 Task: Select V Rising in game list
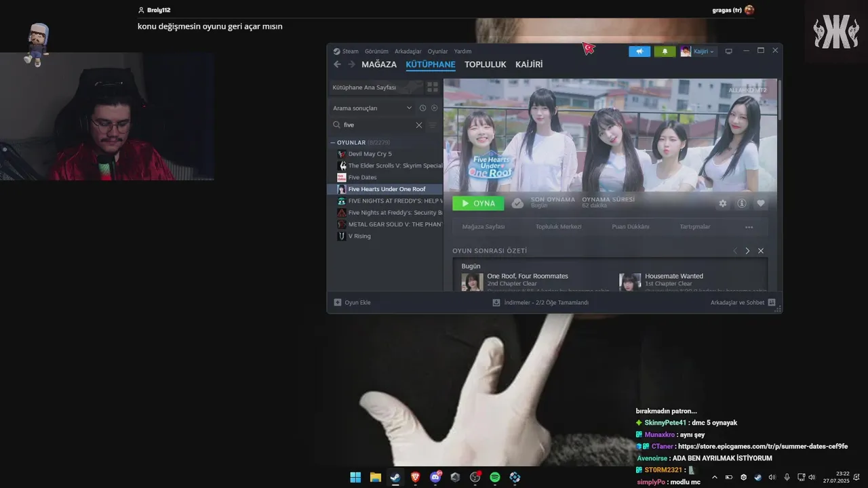click(x=386, y=236)
